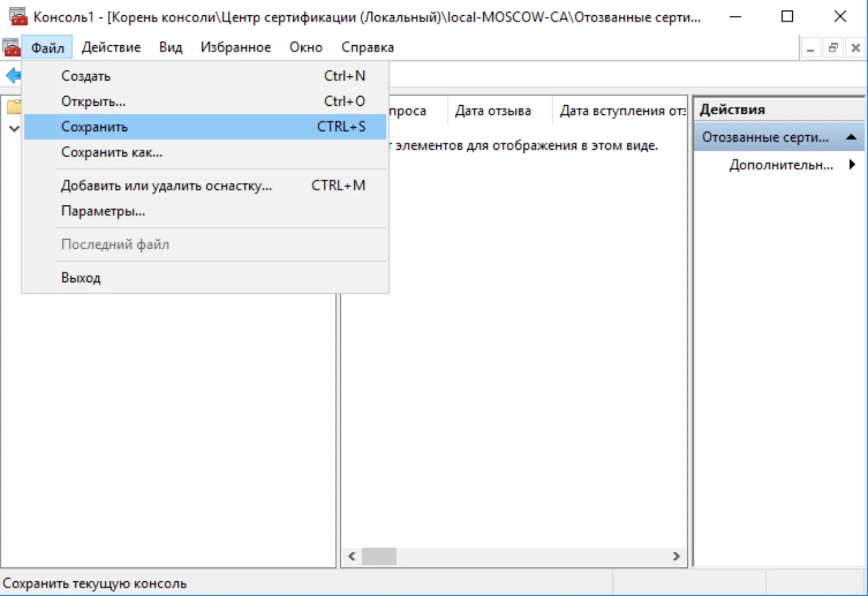Open Параметры... from the Файл menu

(205, 211)
